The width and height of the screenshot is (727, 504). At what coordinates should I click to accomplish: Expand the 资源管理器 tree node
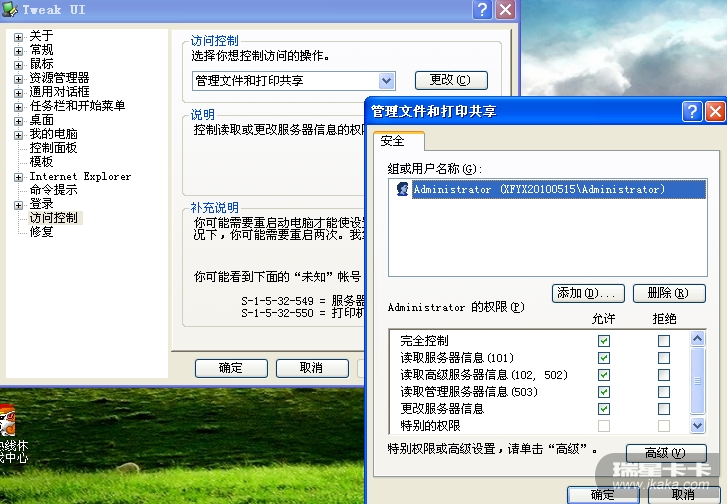[x=18, y=79]
